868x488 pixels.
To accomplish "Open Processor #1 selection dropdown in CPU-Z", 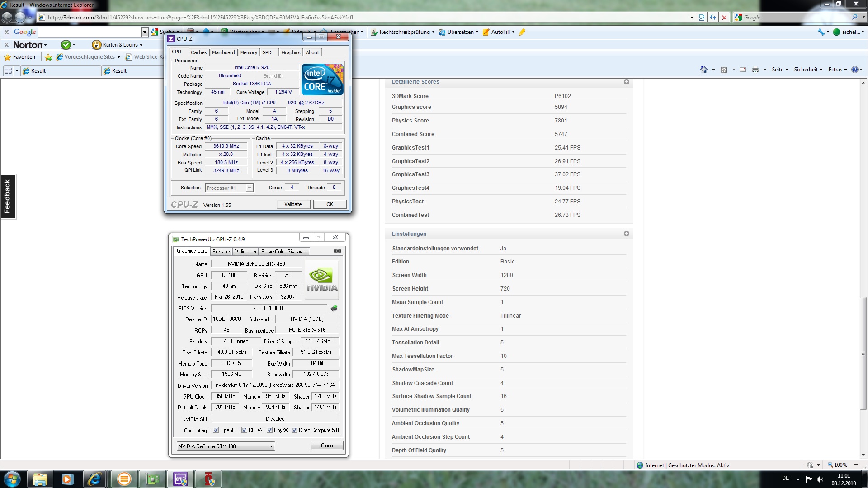I will point(229,188).
